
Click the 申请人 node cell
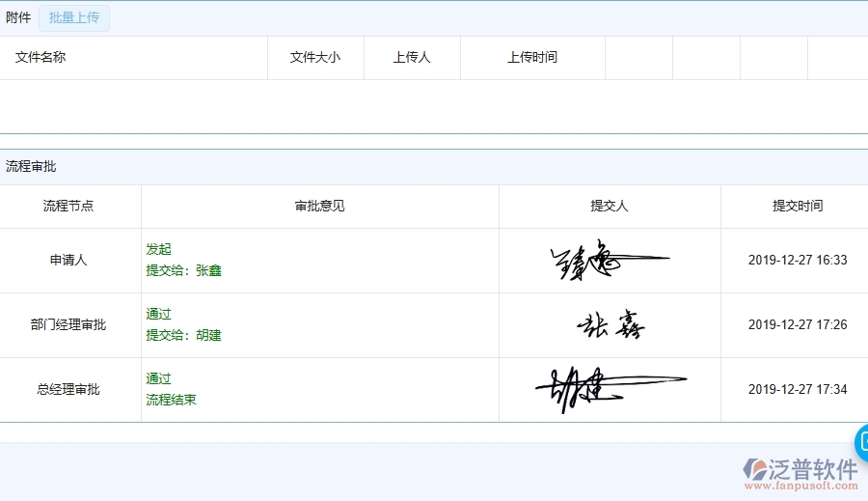click(68, 260)
